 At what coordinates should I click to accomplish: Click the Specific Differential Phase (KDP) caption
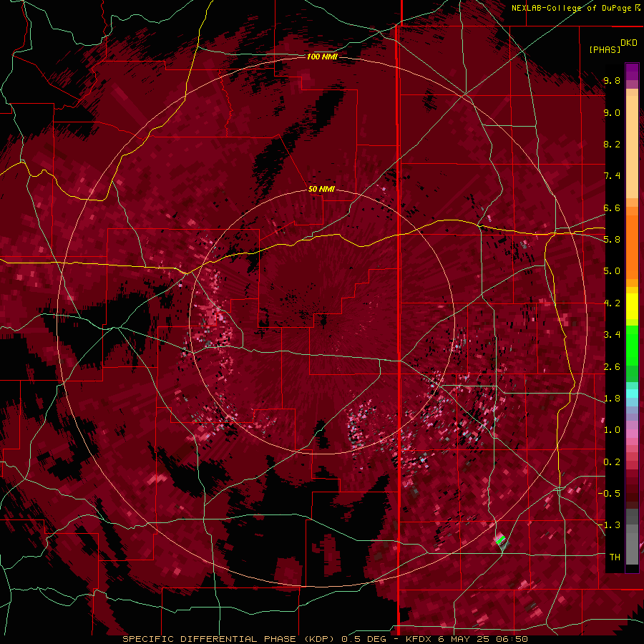coord(230,639)
